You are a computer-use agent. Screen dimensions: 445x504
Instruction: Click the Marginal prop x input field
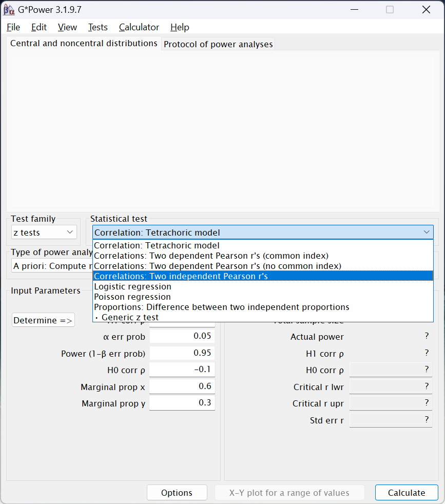coord(182,386)
